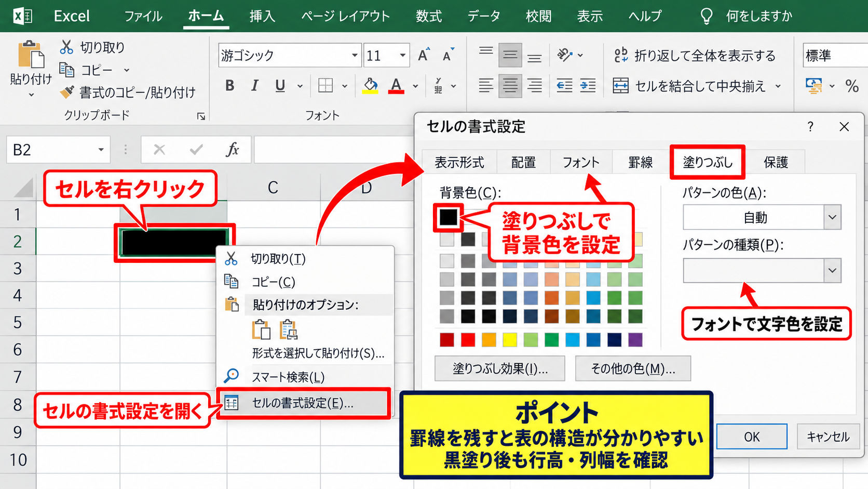Viewport: 868px width, 489px height.
Task: Click the Insert Function fx icon
Action: pyautogui.click(x=232, y=150)
